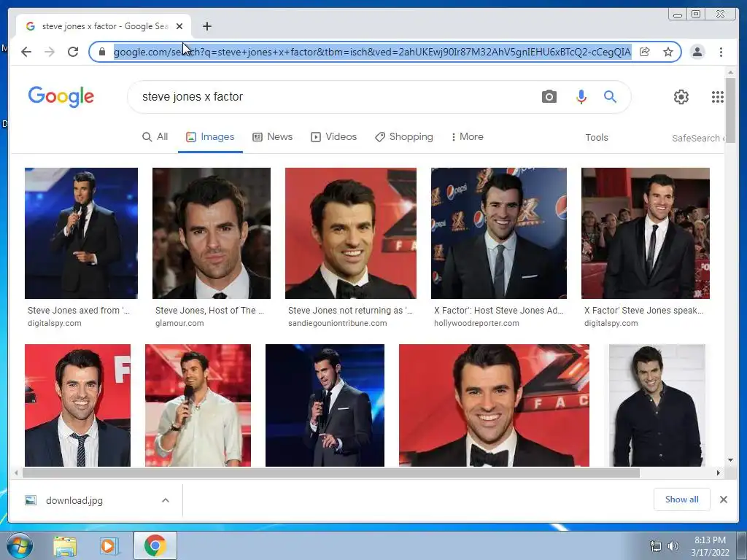Click the sandiegouniontribune.com source text
The width and height of the screenshot is (747, 560).
point(337,323)
